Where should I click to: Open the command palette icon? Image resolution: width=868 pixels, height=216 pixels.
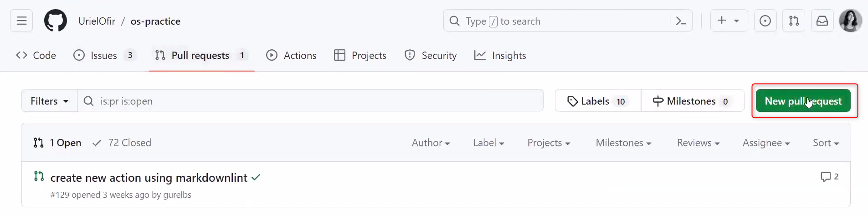pos(681,21)
